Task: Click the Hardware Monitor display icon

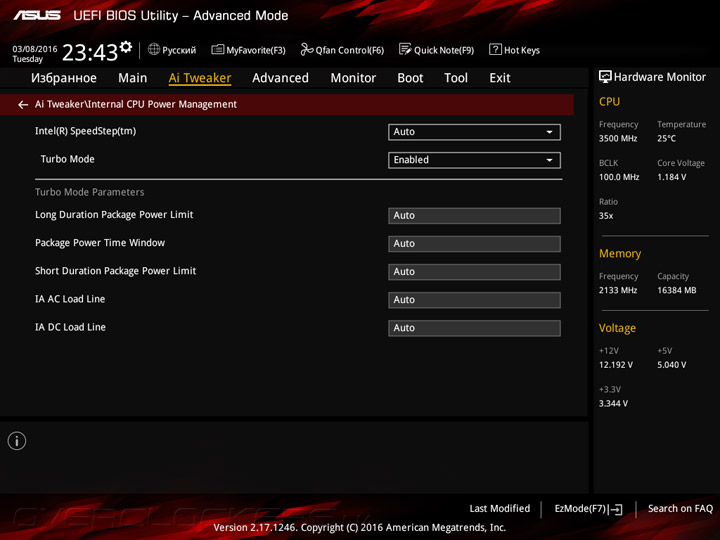Action: pyautogui.click(x=605, y=77)
